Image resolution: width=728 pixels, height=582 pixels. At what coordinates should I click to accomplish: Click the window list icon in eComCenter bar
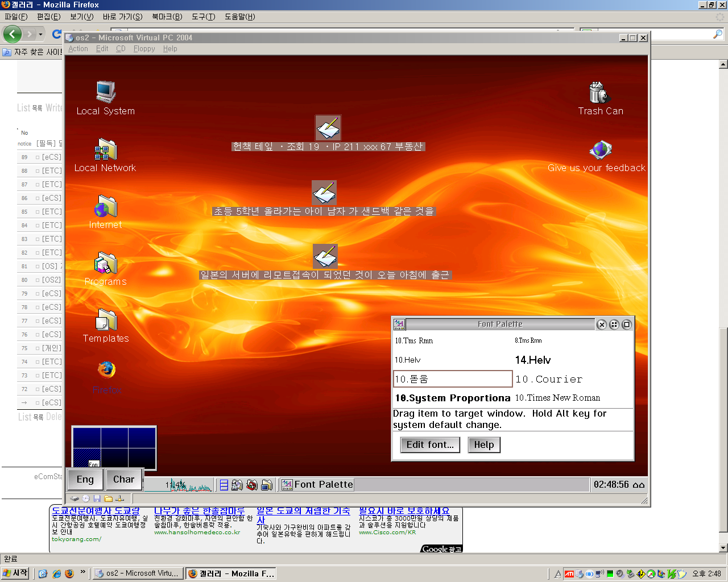(x=224, y=485)
